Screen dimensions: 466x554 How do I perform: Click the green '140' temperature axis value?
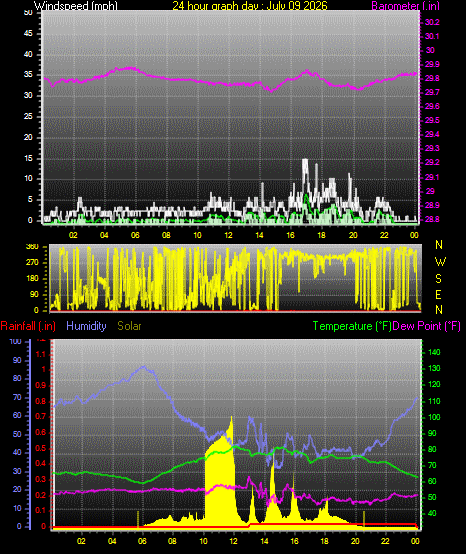click(x=434, y=352)
